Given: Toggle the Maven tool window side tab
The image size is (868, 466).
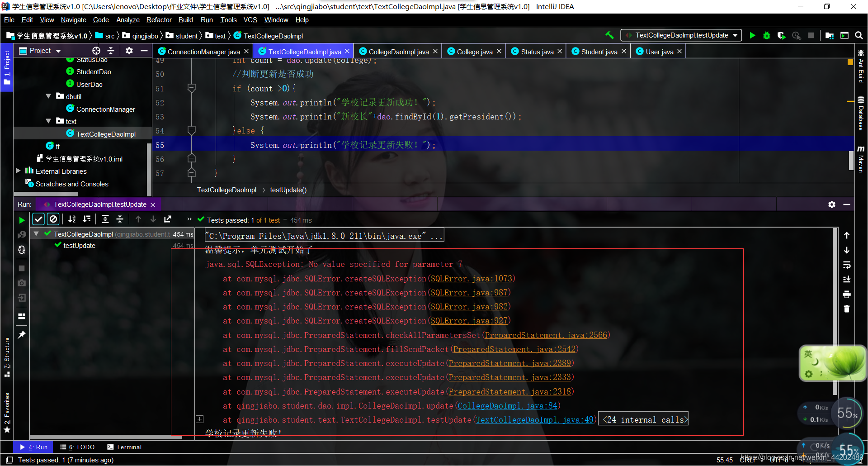Looking at the screenshot, I should [x=861, y=159].
